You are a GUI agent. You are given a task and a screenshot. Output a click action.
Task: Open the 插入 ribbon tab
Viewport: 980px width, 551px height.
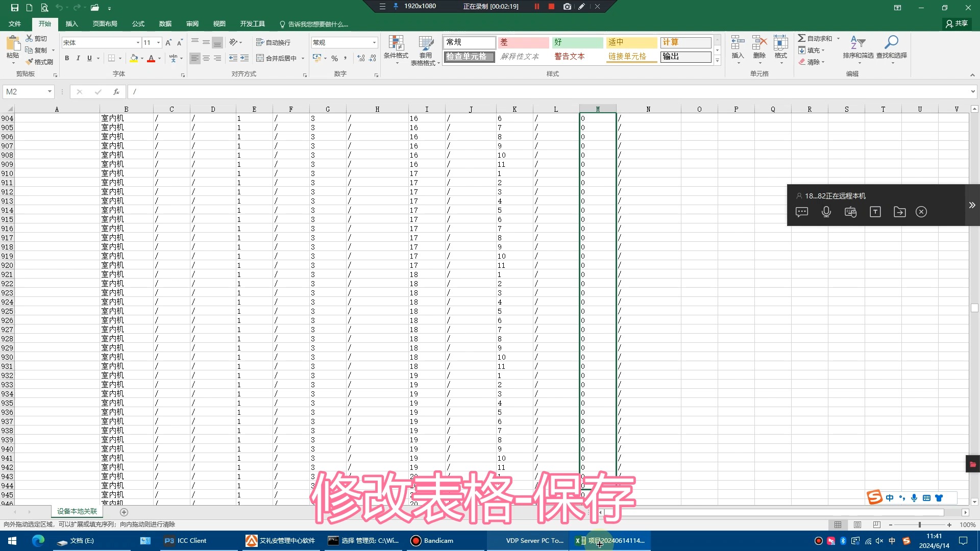71,23
